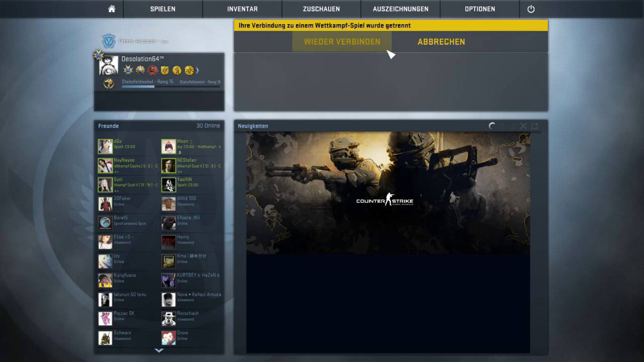This screenshot has width=644, height=362.
Task: Click the disconnected competitive match warning banner
Action: [391, 25]
